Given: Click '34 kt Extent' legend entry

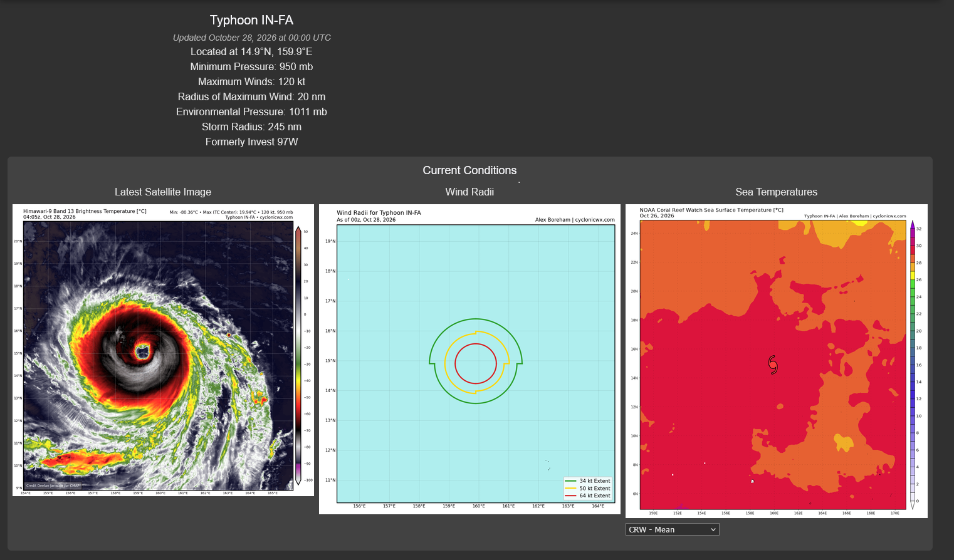Looking at the screenshot, I should point(588,481).
